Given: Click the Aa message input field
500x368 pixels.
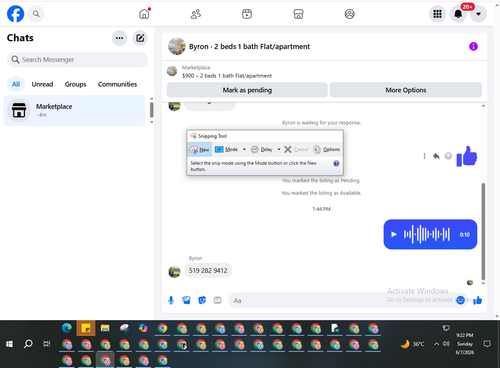Looking at the screenshot, I should pyautogui.click(x=340, y=301).
